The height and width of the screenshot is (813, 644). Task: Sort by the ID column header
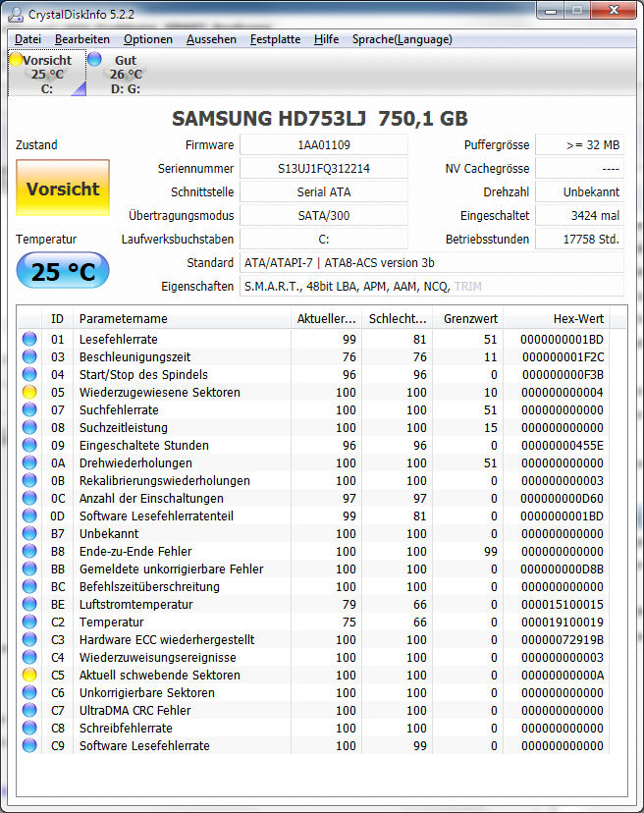point(58,319)
